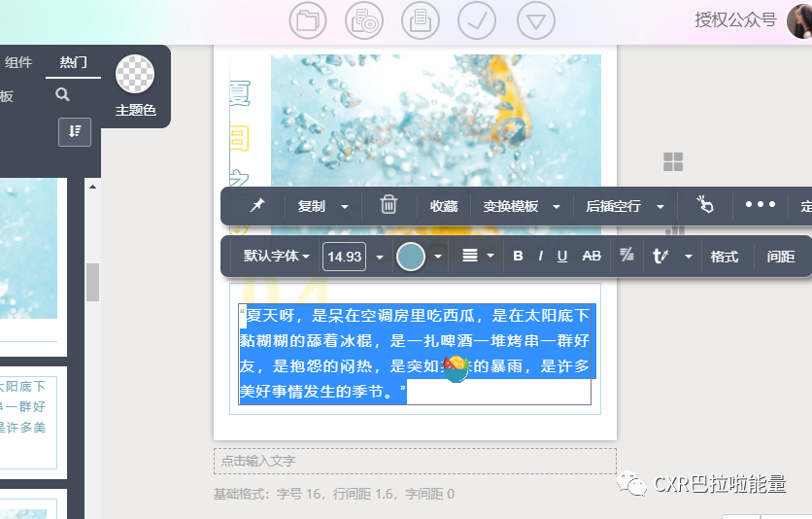This screenshot has height=519, width=812.
Task: Switch to the 组件 tab
Action: pos(18,62)
